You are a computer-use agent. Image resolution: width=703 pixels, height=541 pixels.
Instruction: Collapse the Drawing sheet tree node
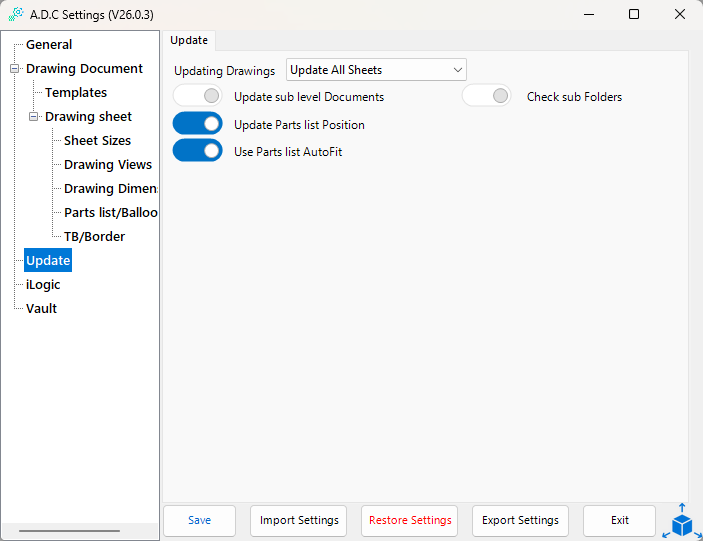(x=33, y=117)
